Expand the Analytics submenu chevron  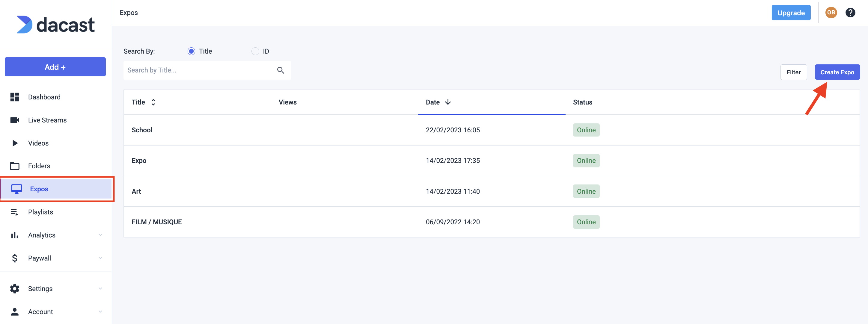pyautogui.click(x=100, y=235)
